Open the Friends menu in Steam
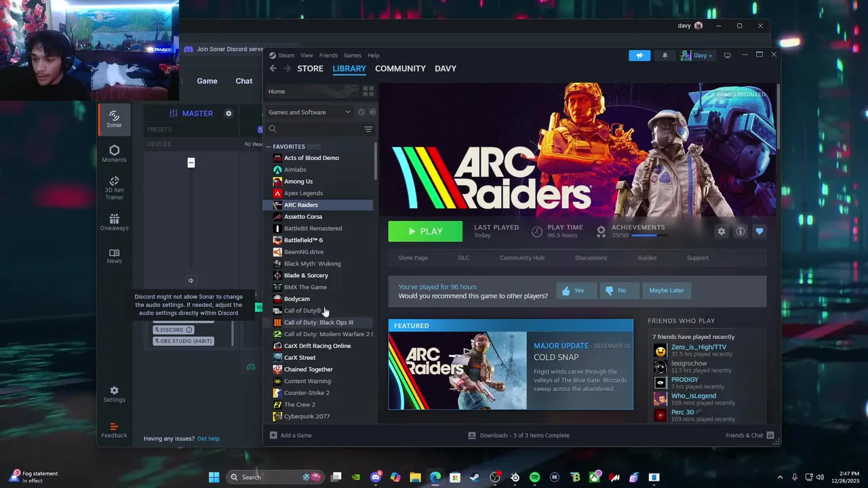 328,56
